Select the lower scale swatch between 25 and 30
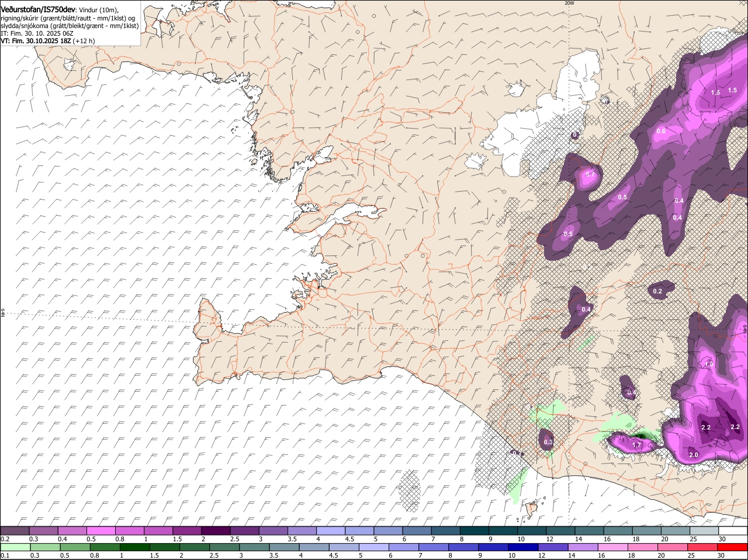Viewport: 748px width, 560px height. [702, 547]
